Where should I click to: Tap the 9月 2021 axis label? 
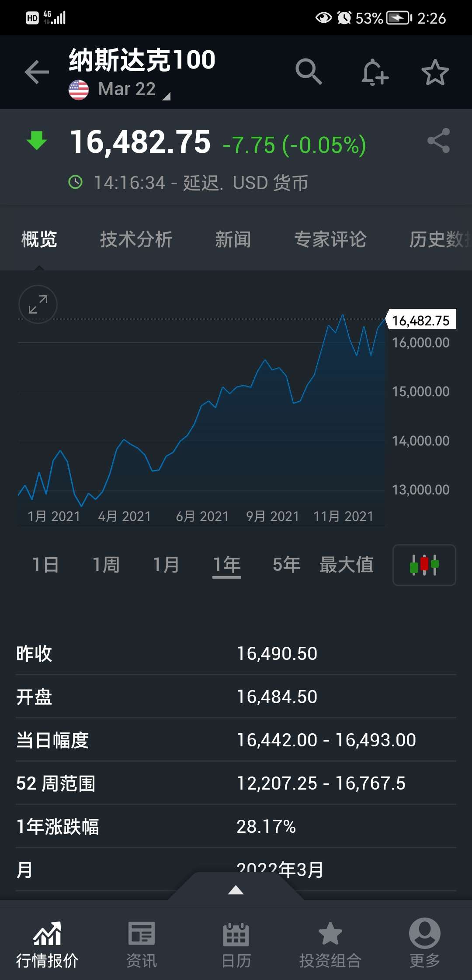(x=272, y=517)
